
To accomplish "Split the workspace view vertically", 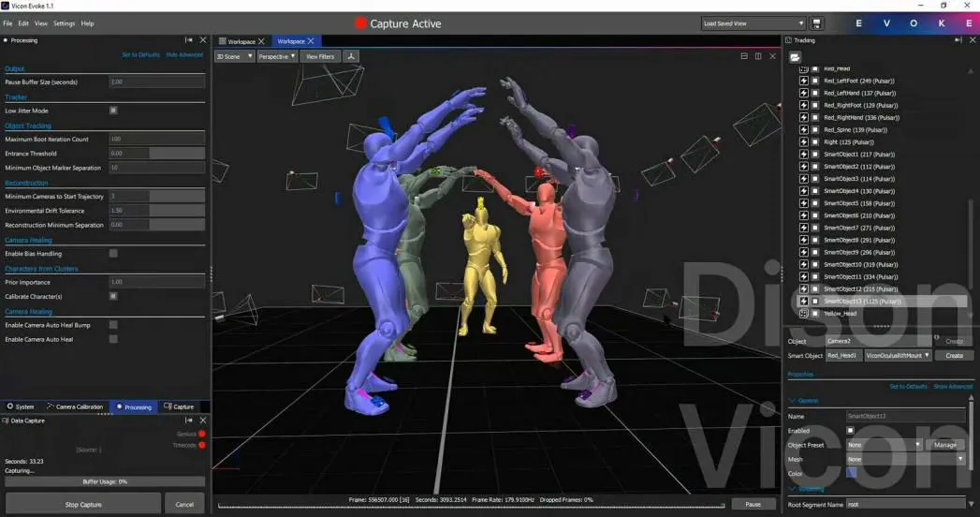I will tap(758, 56).
